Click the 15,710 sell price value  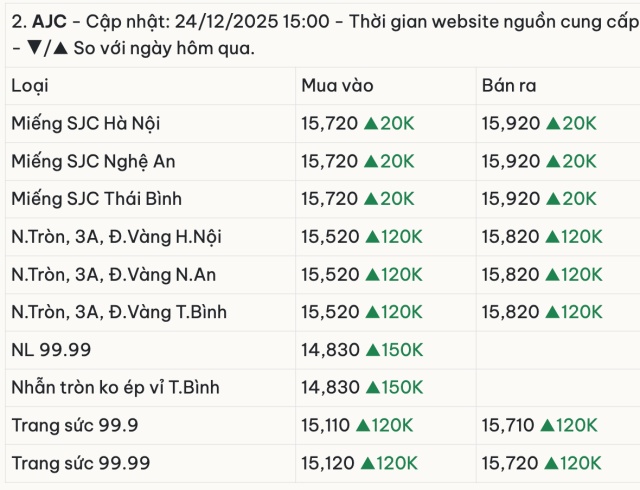tap(506, 426)
